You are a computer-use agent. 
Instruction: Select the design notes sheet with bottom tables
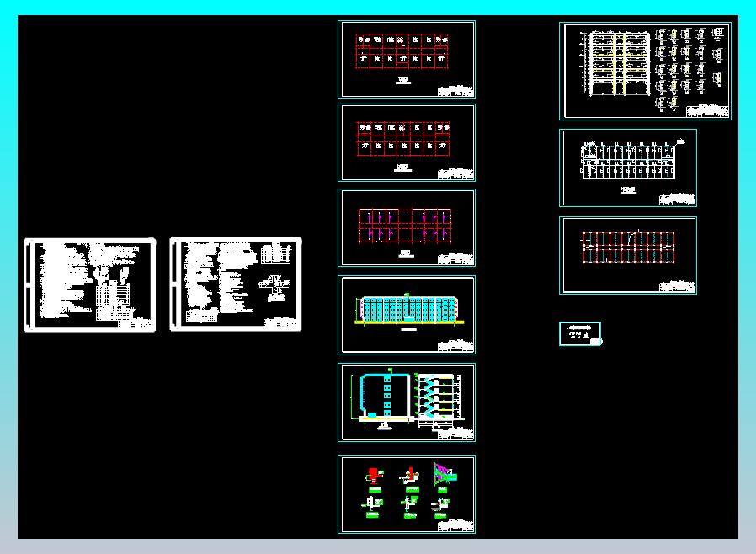point(90,285)
